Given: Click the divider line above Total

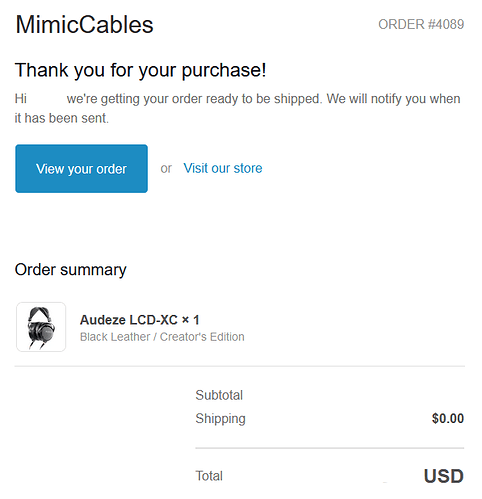Looking at the screenshot, I should point(330,448).
